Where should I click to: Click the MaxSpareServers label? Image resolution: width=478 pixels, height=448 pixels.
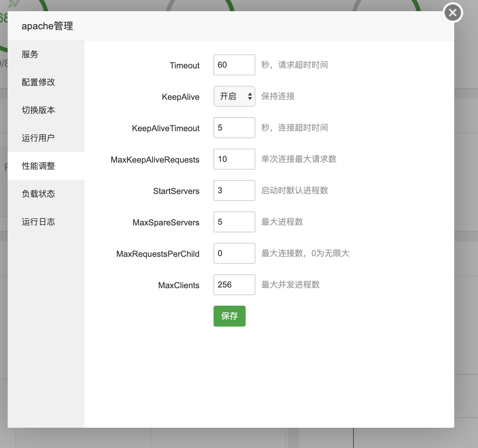point(166,223)
